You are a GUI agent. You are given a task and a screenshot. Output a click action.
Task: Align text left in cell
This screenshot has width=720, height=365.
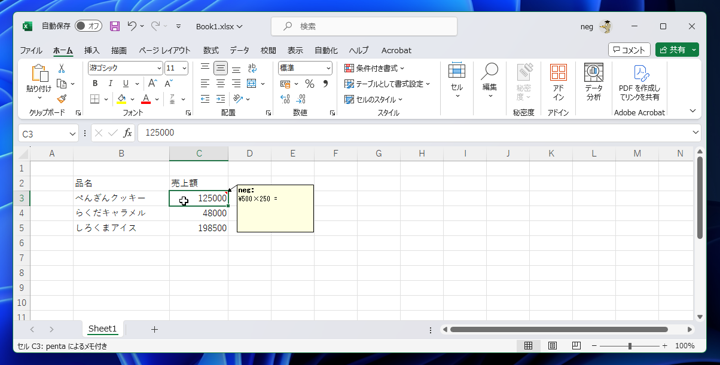coord(205,84)
